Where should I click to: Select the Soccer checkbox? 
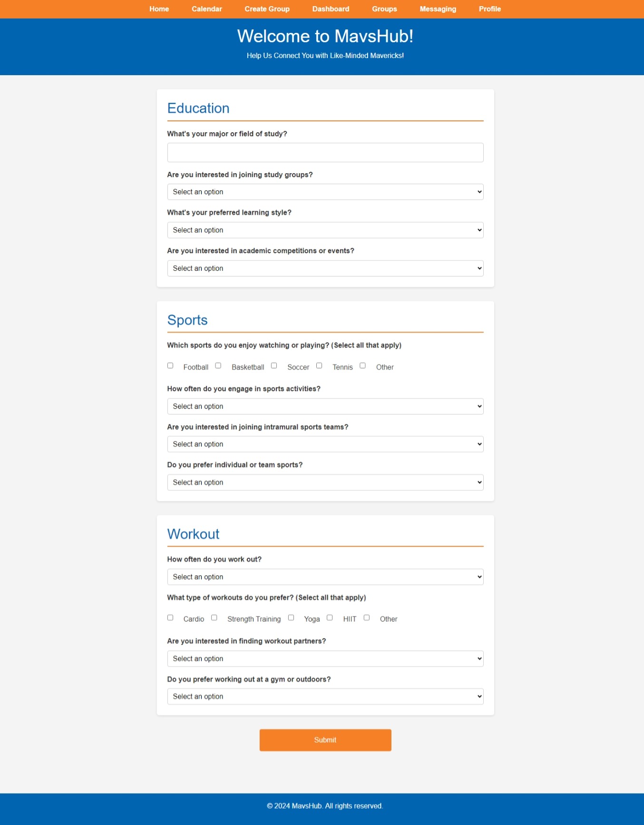[x=274, y=365]
